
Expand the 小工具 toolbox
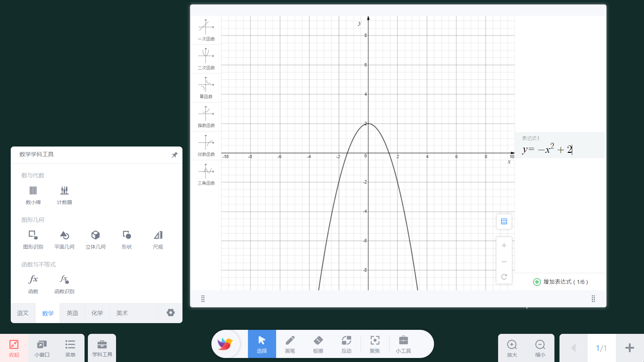point(403,344)
